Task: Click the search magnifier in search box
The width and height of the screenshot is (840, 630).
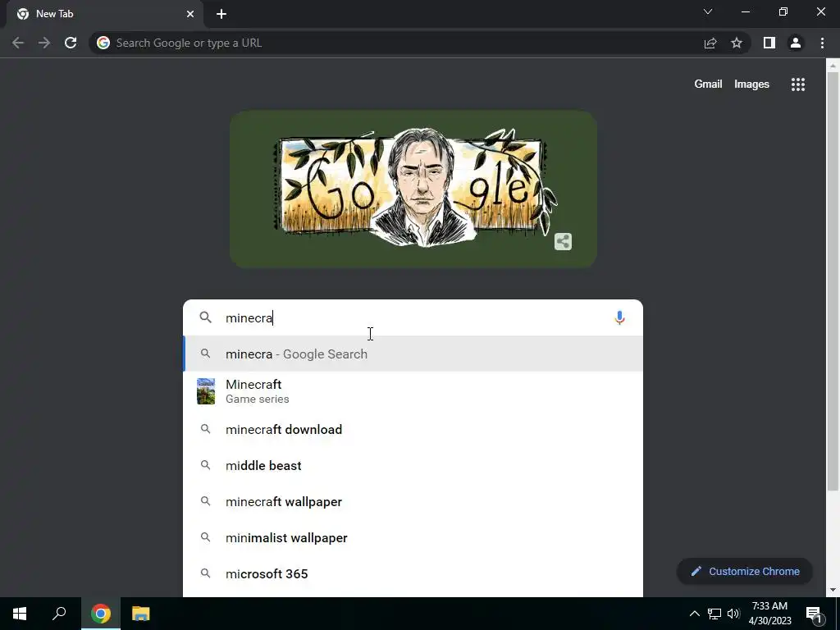Action: (206, 317)
